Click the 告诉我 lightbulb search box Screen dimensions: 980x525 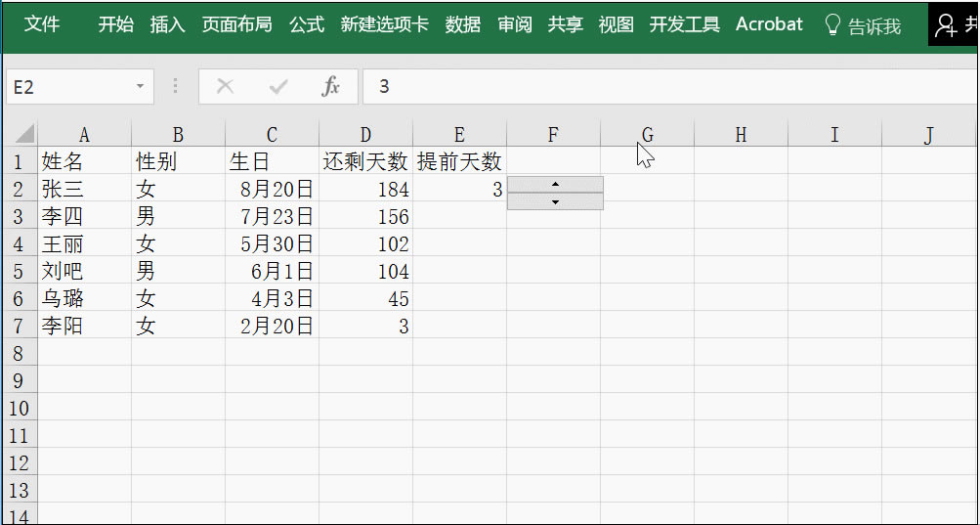[x=863, y=25]
